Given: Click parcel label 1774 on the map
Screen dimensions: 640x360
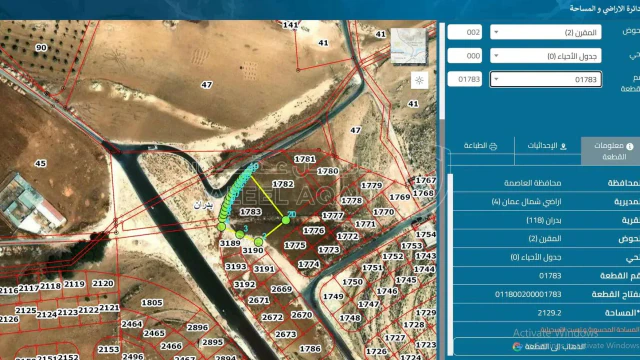Looking at the screenshot, I should point(309,264).
